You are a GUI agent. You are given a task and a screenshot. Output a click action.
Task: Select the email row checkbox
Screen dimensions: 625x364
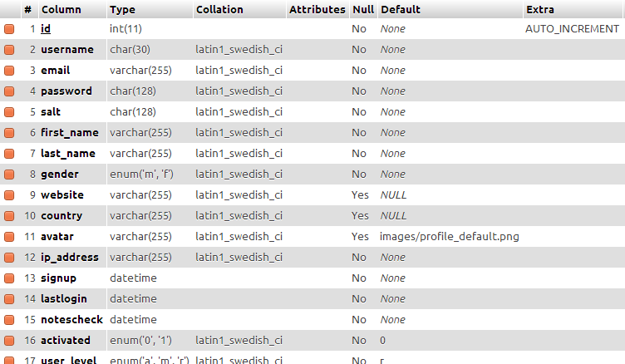tap(9, 71)
